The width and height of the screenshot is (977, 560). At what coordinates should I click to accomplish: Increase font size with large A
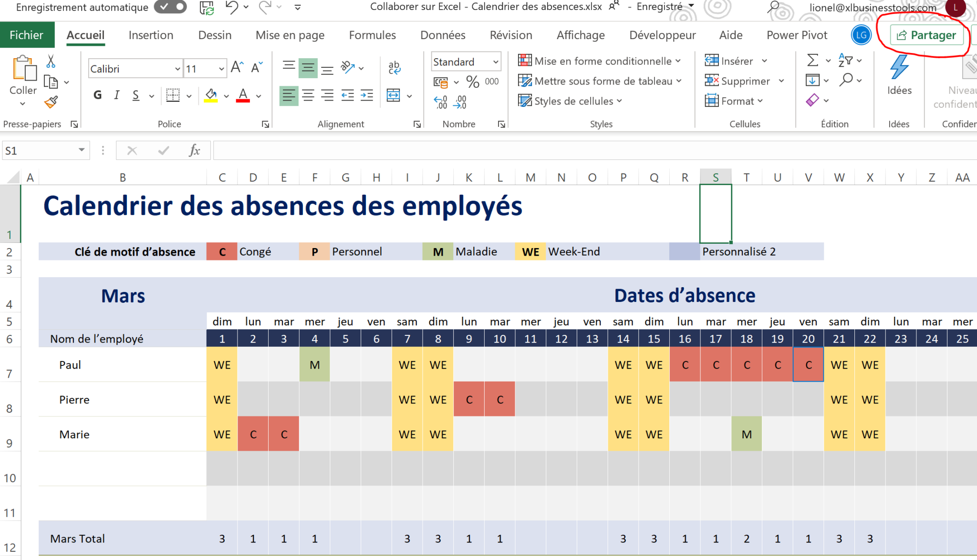tap(237, 68)
